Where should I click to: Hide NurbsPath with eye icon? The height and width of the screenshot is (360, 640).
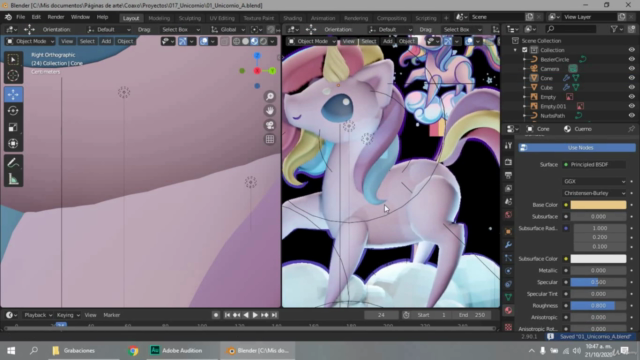tap(631, 116)
